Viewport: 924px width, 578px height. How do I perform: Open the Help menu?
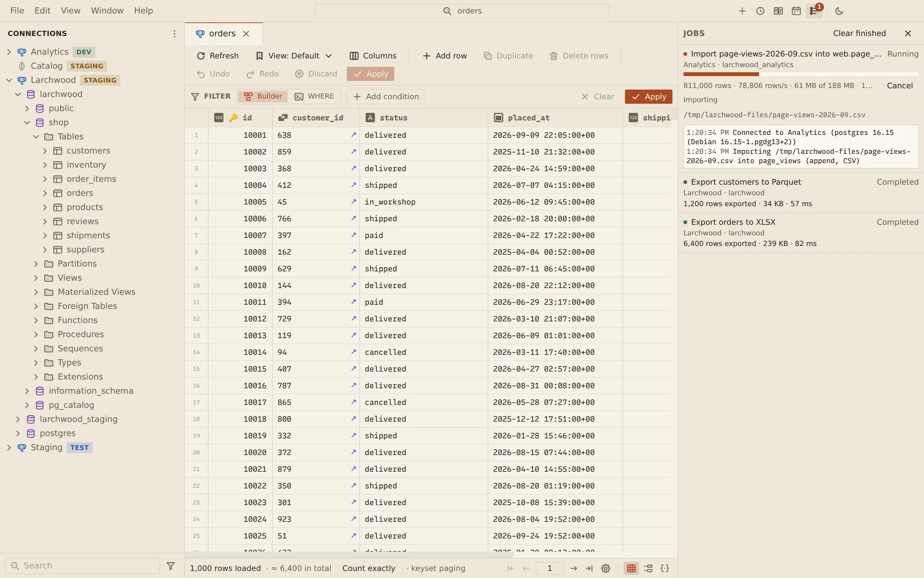[143, 11]
